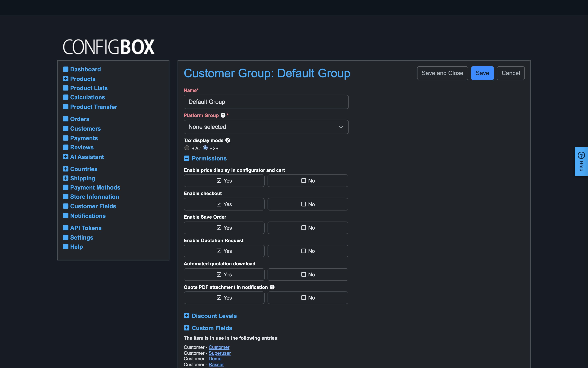Expand the Discount Levels section
This screenshot has width=588, height=368.
point(187,316)
